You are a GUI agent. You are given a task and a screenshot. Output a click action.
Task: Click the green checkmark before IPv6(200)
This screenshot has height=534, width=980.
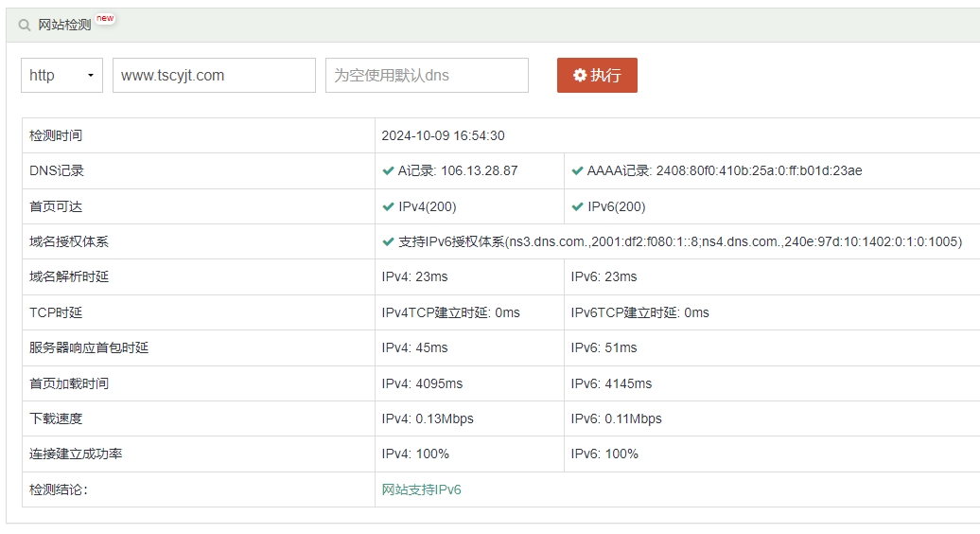577,206
